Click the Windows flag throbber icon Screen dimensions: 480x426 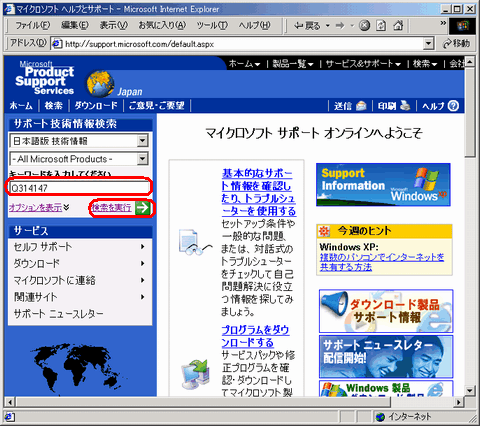pyautogui.click(x=463, y=25)
